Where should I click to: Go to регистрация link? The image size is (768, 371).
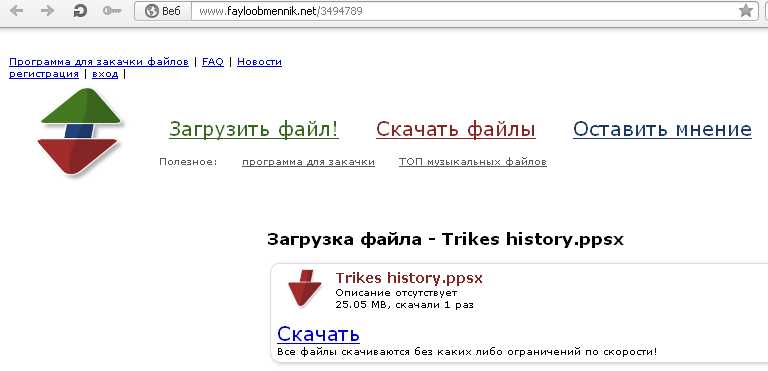tap(44, 74)
